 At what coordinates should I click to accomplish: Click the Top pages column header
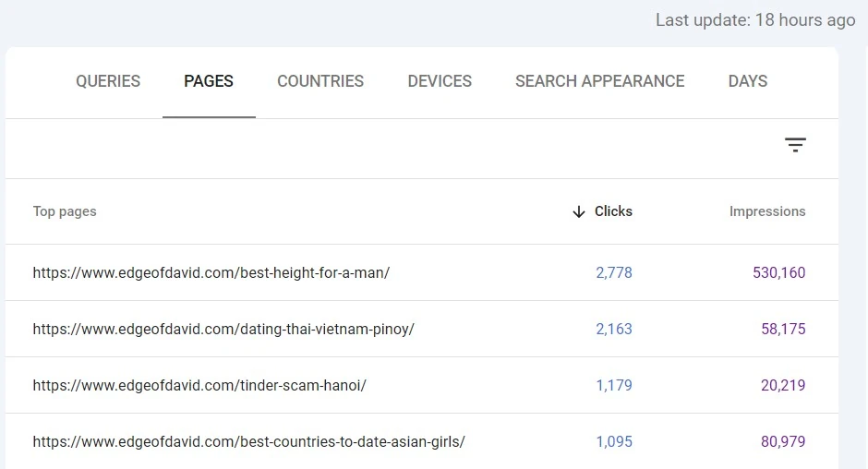click(65, 211)
